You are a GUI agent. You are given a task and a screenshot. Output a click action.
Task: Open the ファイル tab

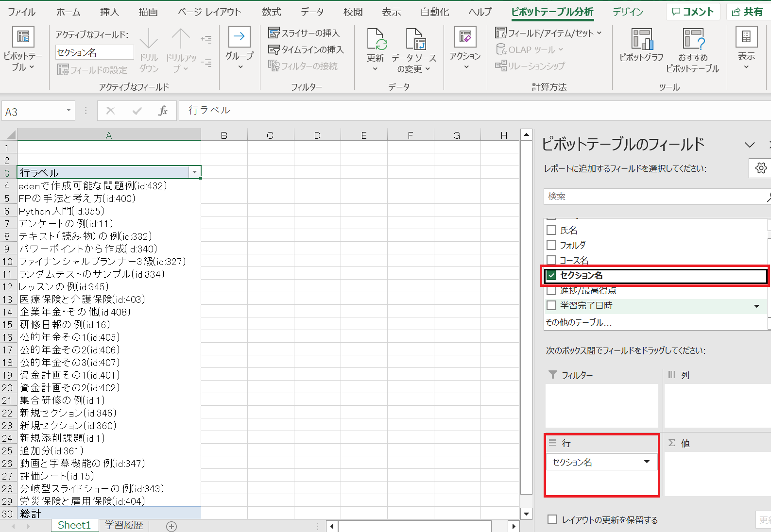[x=21, y=12]
